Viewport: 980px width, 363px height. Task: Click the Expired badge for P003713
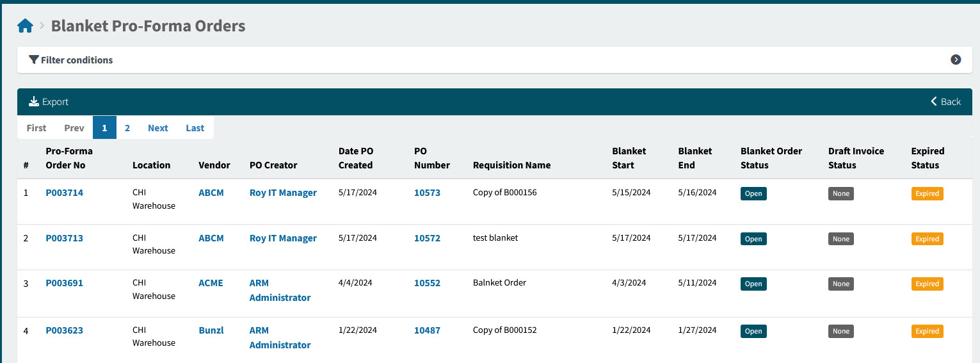point(928,239)
